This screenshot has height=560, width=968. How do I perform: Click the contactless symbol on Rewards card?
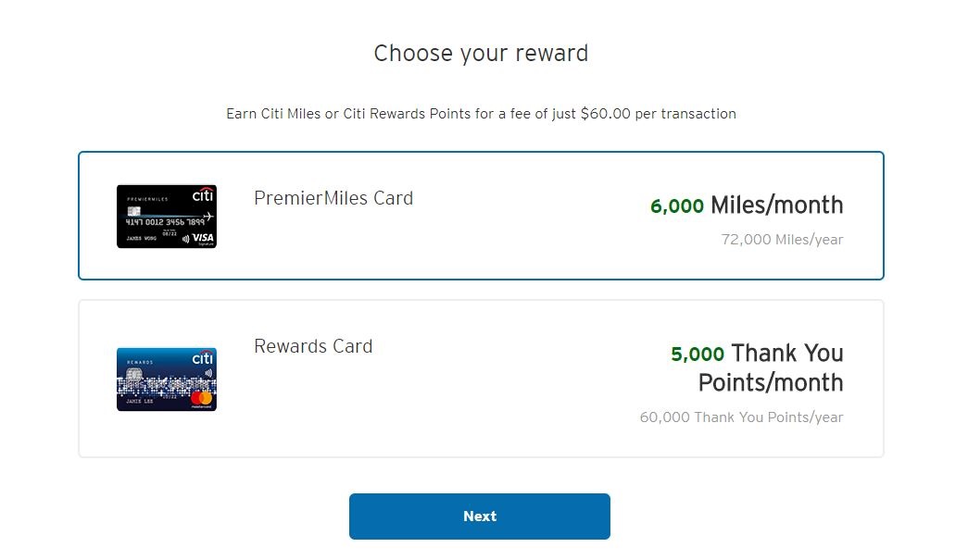click(207, 375)
